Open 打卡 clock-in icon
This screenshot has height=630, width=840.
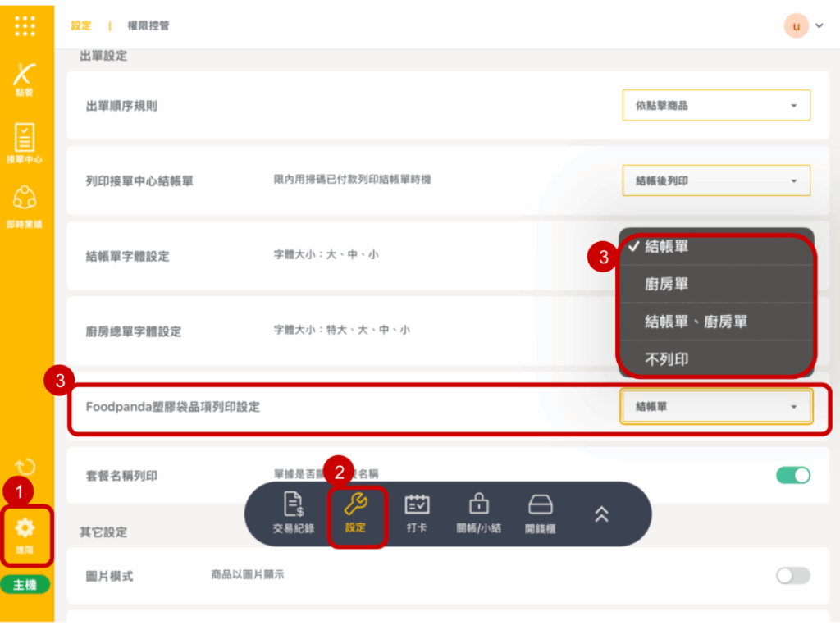(x=417, y=514)
